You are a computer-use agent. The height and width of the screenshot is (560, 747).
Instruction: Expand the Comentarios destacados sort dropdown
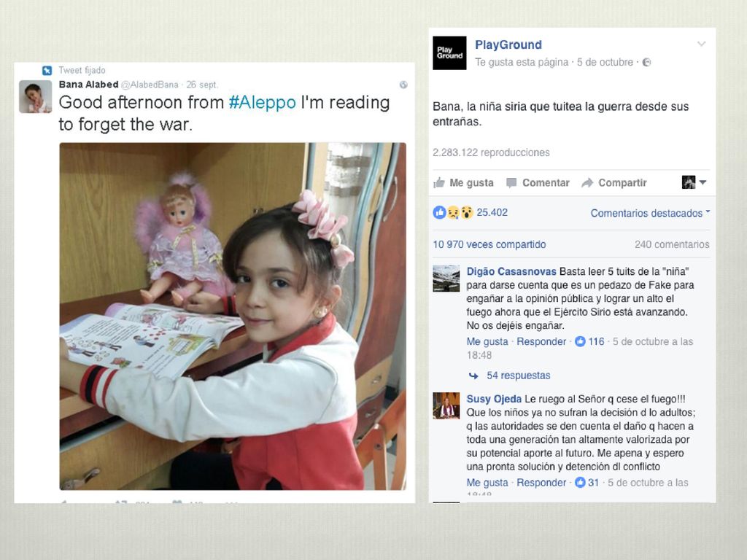coord(650,214)
